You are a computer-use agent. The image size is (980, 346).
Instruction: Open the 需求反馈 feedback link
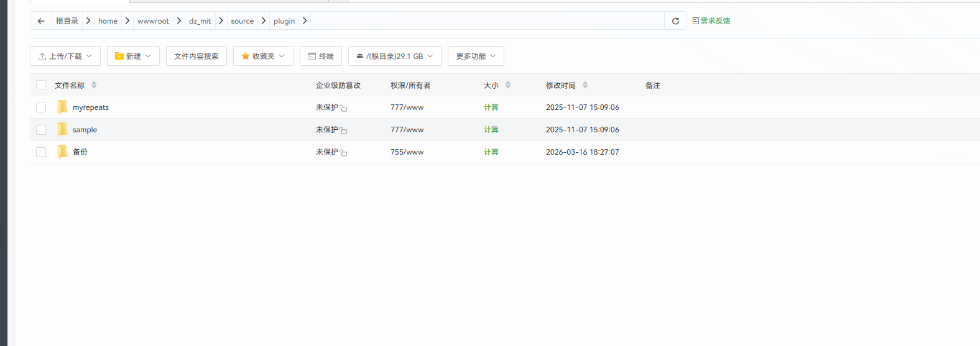(711, 21)
